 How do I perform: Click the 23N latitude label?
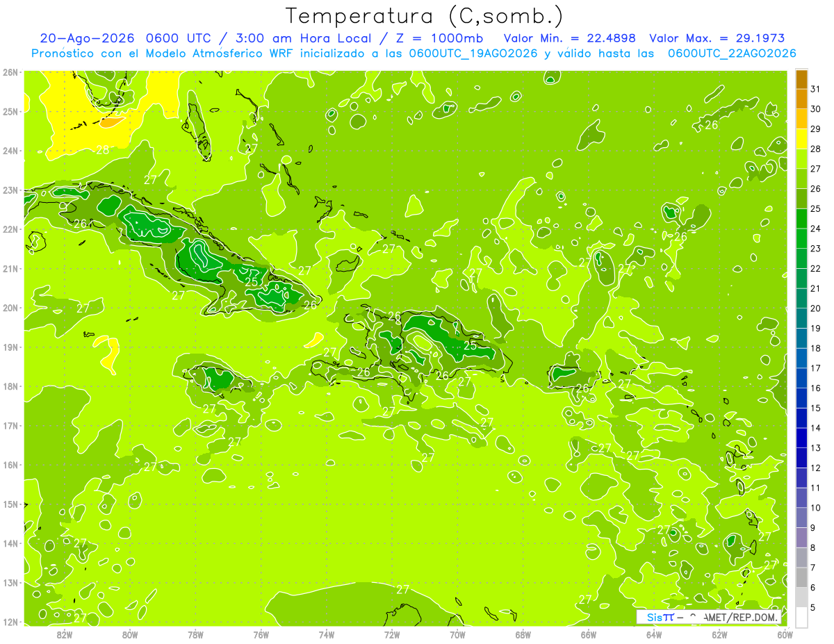pos(10,190)
